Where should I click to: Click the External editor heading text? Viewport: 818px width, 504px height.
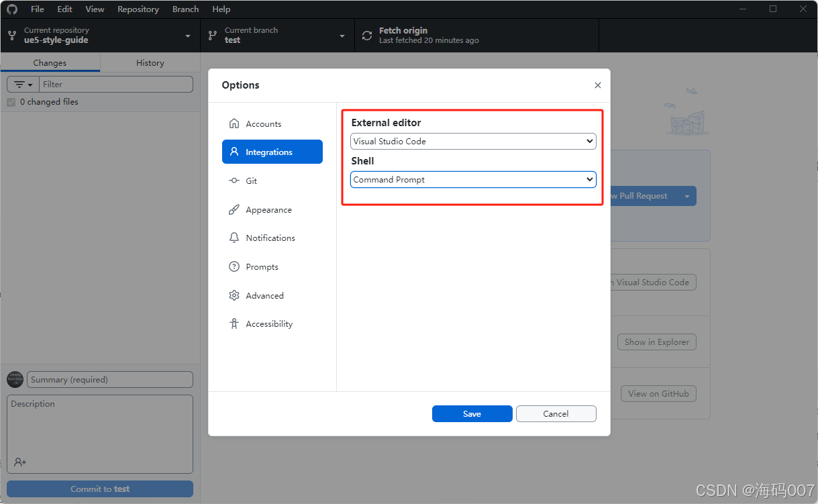click(387, 123)
